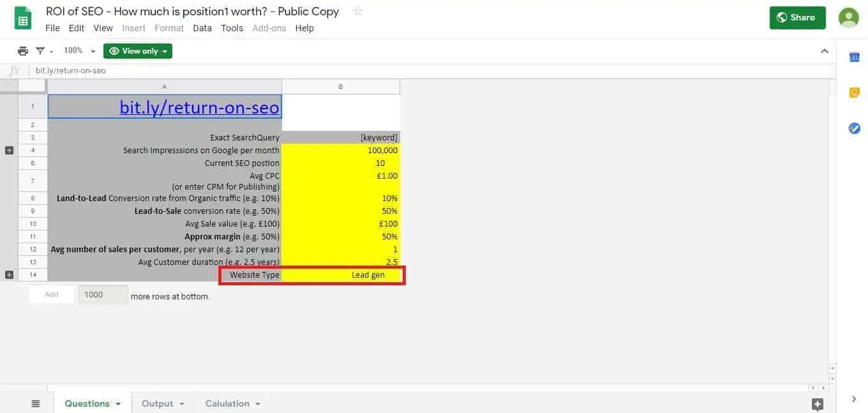Select column B header
868x413 pixels.
pyautogui.click(x=341, y=87)
